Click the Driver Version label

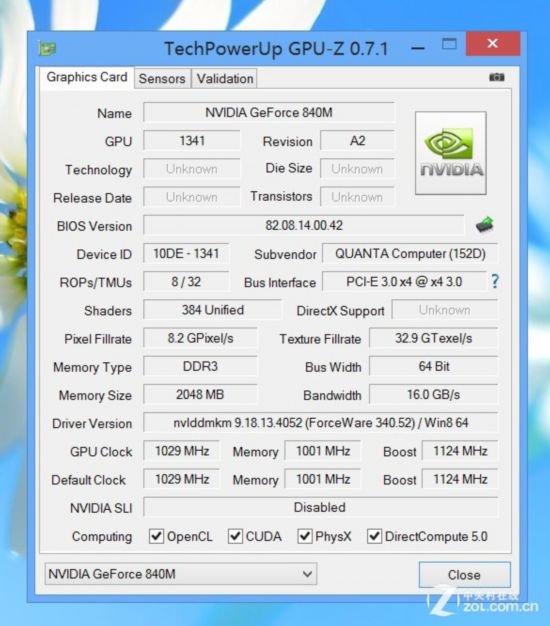pos(92,424)
